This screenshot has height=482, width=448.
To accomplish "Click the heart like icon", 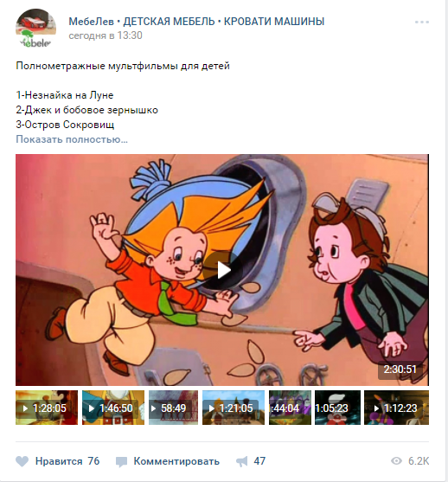I will point(22,461).
